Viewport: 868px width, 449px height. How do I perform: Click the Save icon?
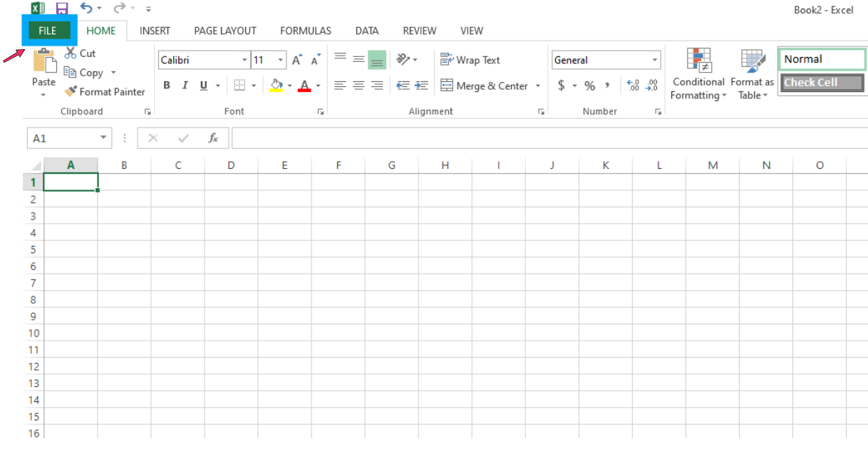click(x=63, y=8)
